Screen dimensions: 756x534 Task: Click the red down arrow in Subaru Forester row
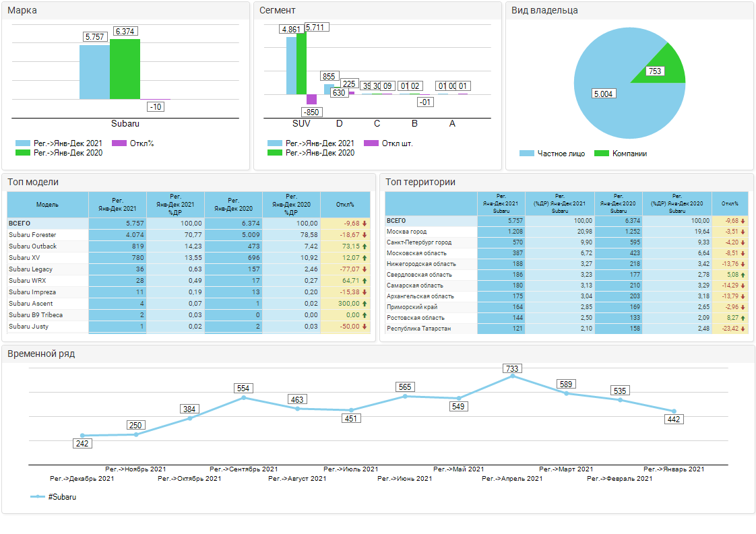pos(365,235)
